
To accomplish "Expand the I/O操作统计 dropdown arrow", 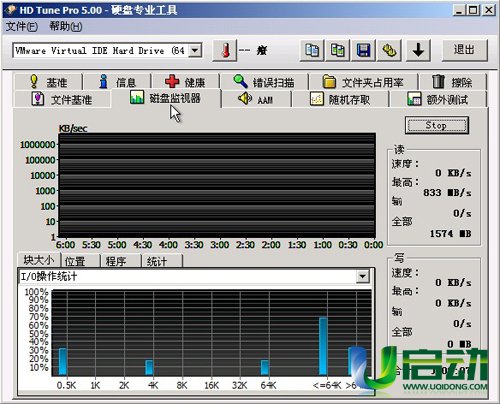I will (x=362, y=276).
